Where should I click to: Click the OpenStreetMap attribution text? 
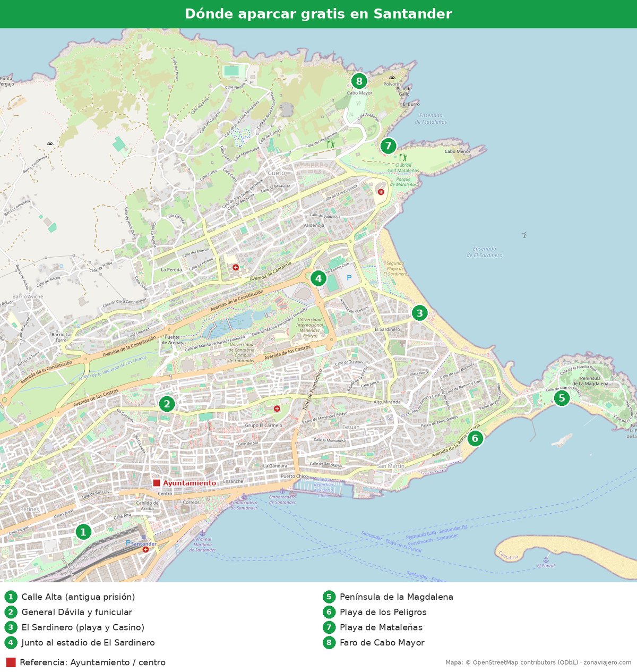(538, 662)
